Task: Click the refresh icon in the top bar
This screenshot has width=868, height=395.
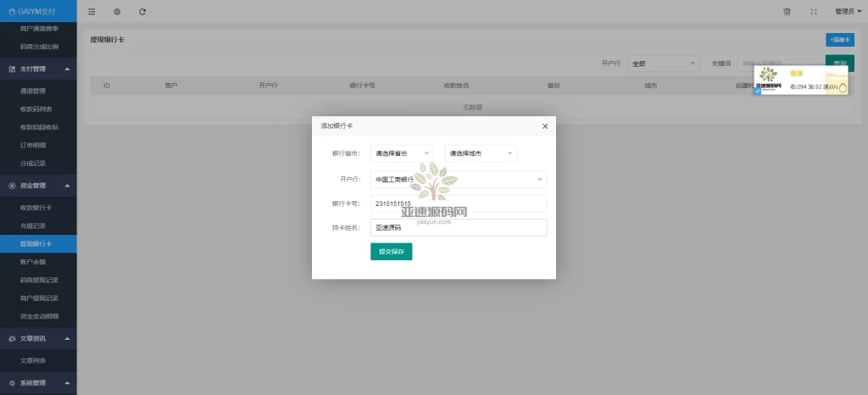Action: (x=142, y=12)
